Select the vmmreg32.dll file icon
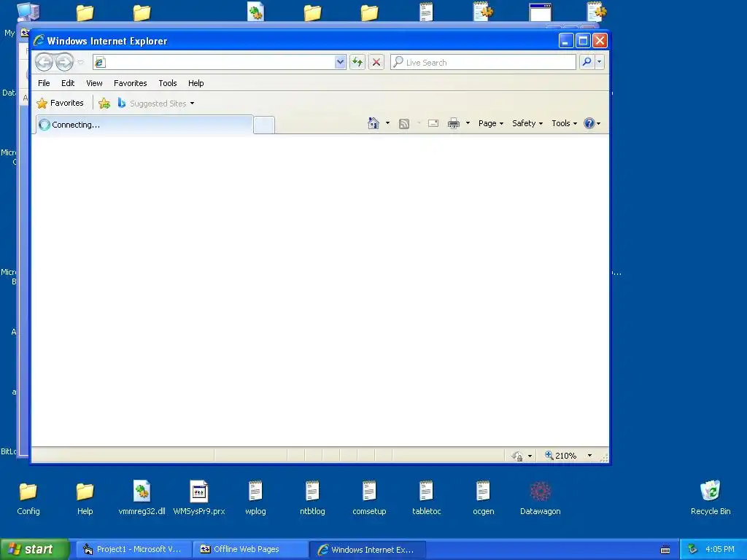This screenshot has height=560, width=747. coord(142,497)
